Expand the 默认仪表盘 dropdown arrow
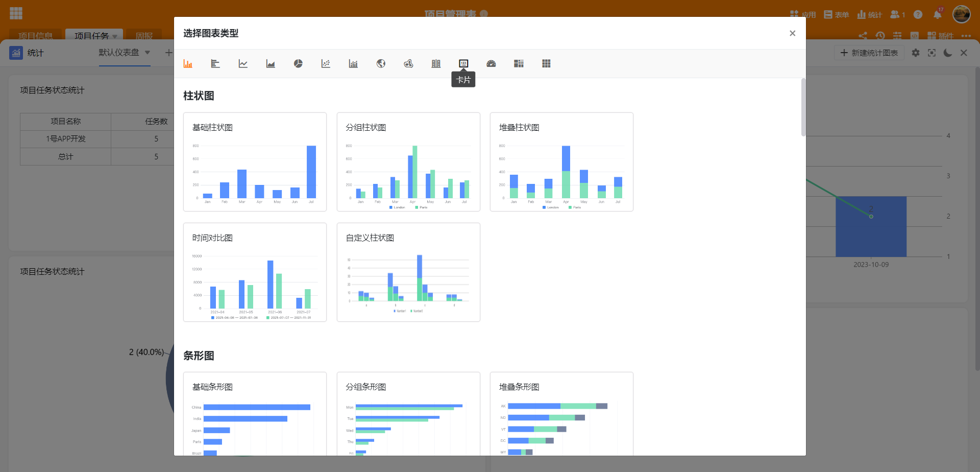Viewport: 980px width, 472px height. (x=148, y=53)
